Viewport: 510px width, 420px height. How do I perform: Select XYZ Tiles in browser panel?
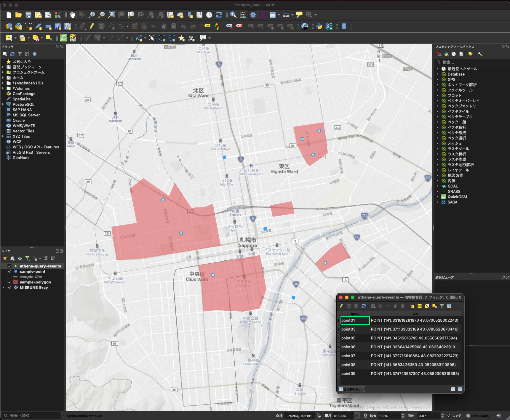pos(21,137)
